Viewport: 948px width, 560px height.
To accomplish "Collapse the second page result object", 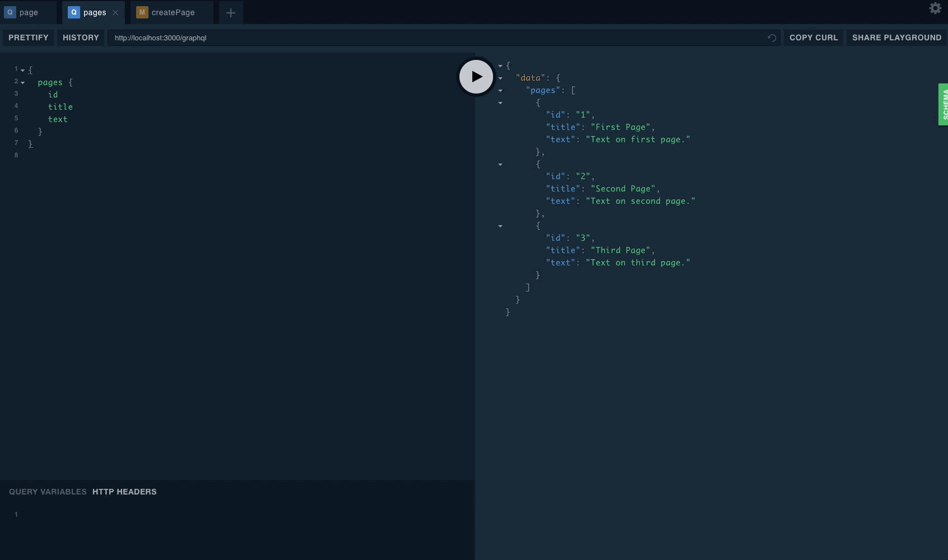I will pyautogui.click(x=500, y=165).
